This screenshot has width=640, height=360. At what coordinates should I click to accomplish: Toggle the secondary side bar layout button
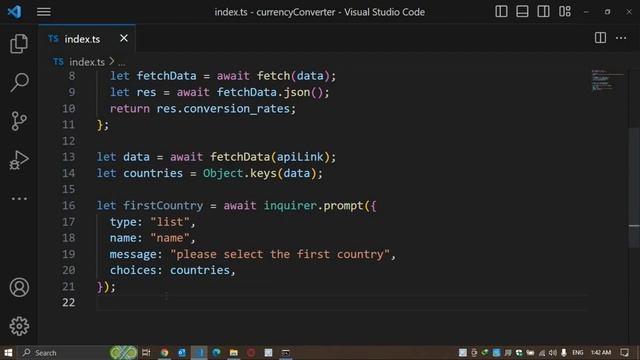pos(543,11)
